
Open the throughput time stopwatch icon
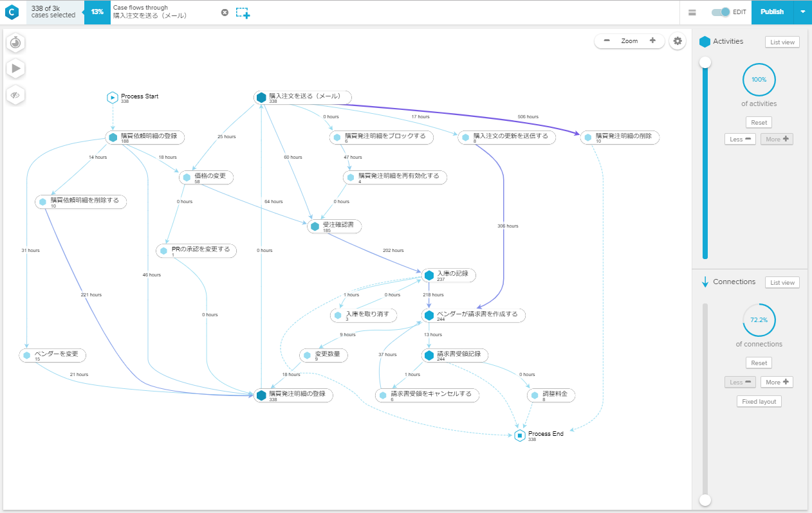15,42
